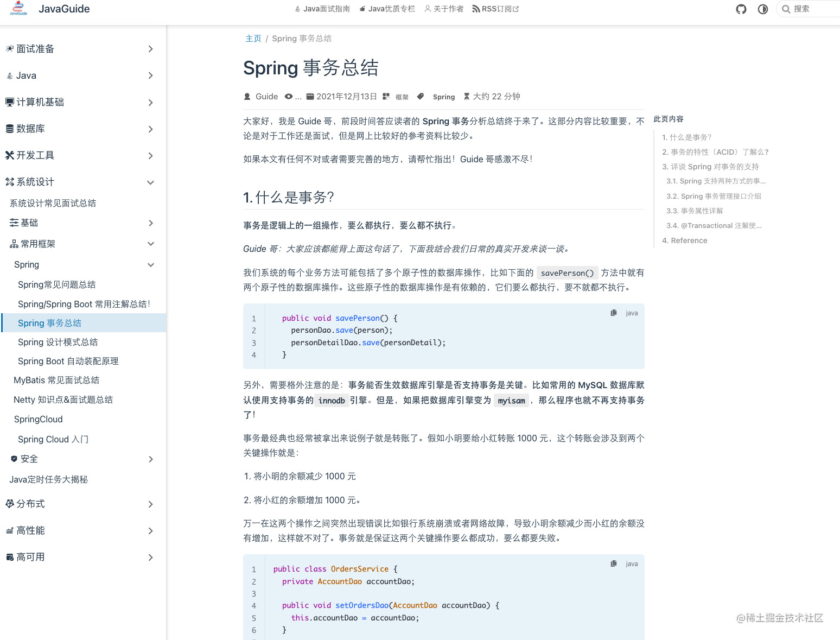Click the 数据库 database icon
Viewport: 840px width, 640px height.
pyautogui.click(x=10, y=129)
